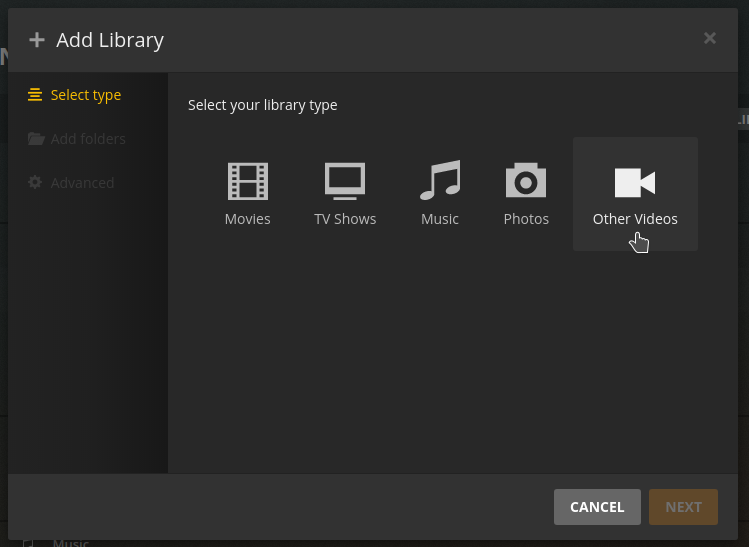Screen dimensions: 749x547
Task: Click the 'Select your library type' heading
Action: (263, 105)
